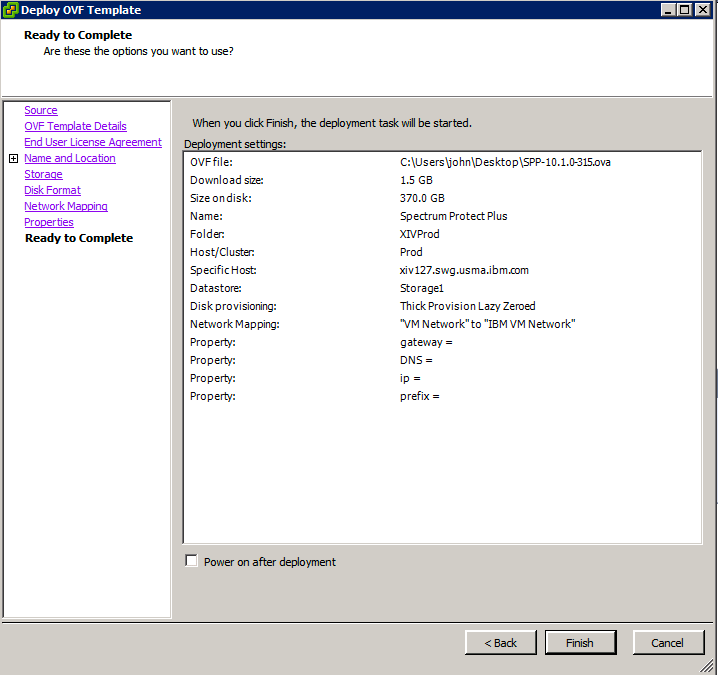This screenshot has height=675, width=718.
Task: Jump to Name and Location step
Action: [x=70, y=158]
